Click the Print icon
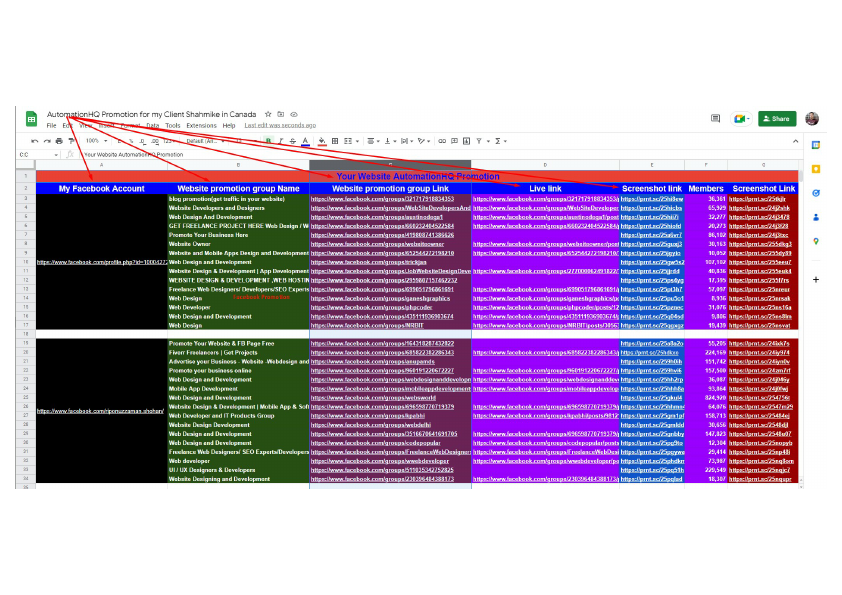 (x=59, y=141)
